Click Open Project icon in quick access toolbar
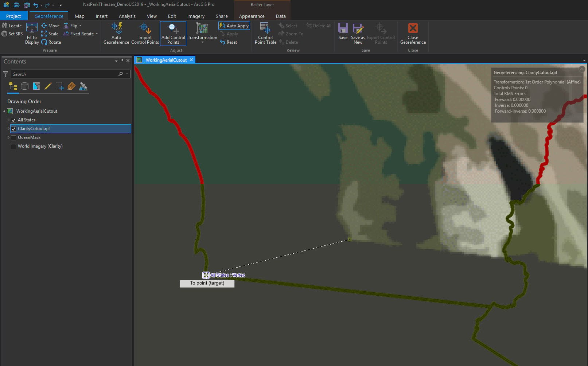The height and width of the screenshot is (366, 588). (x=17, y=5)
